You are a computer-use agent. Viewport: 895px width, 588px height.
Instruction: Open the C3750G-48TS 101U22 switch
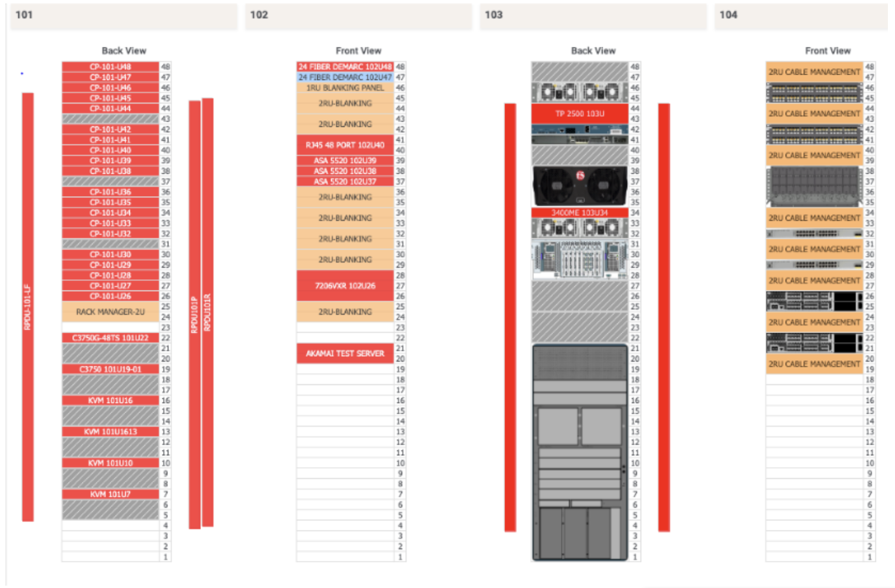pos(110,338)
